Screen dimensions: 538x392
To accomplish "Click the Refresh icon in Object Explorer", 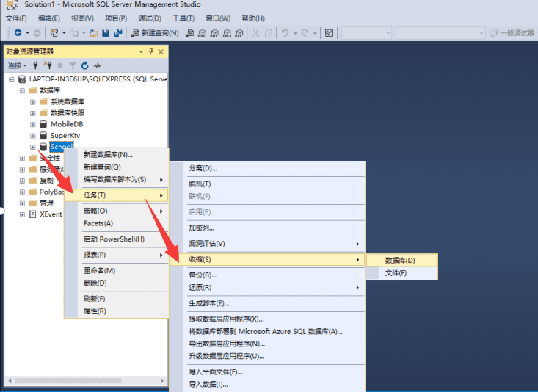I will (84, 65).
